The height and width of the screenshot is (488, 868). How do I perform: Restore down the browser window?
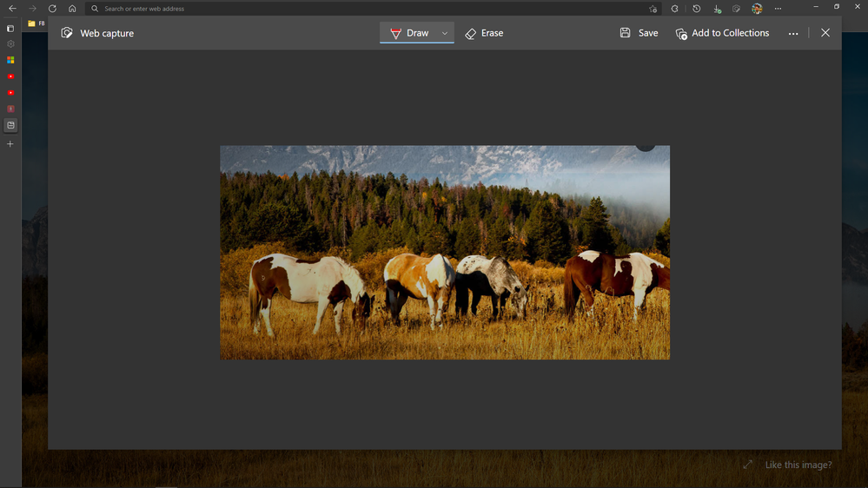pos(837,7)
